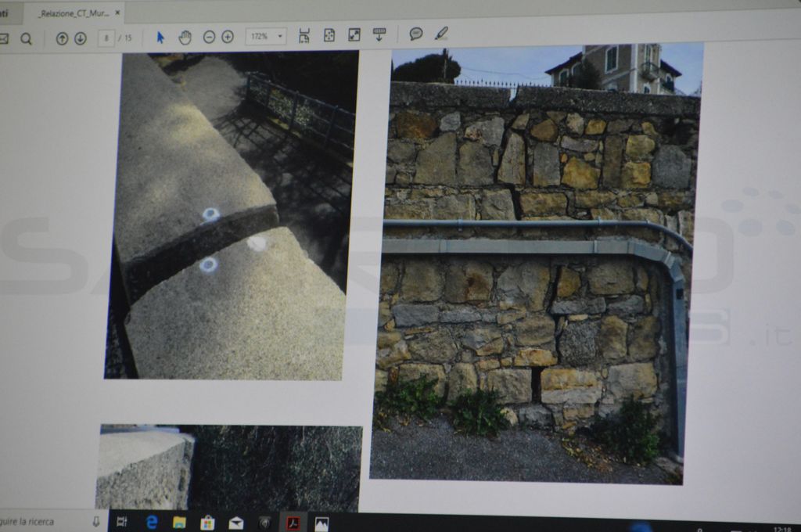The image size is (801, 532).
Task: Open the zoom level 172% dropdown
Action: pos(266,36)
